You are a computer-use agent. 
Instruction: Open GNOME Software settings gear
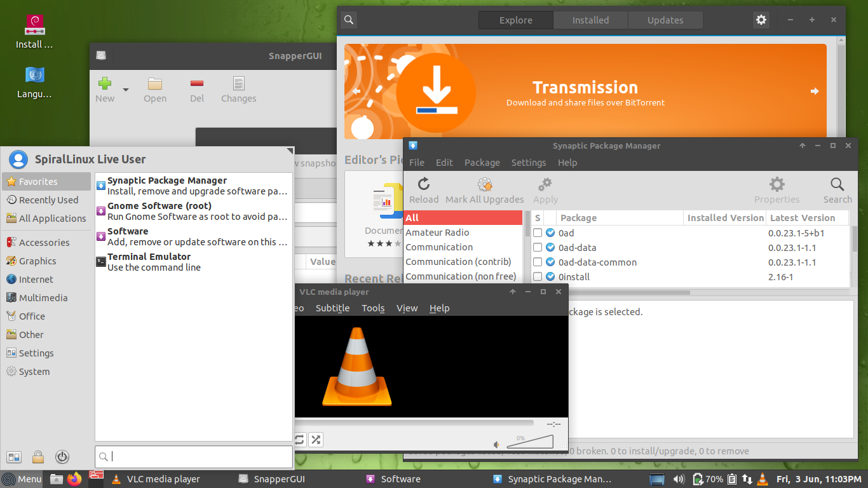tap(761, 20)
